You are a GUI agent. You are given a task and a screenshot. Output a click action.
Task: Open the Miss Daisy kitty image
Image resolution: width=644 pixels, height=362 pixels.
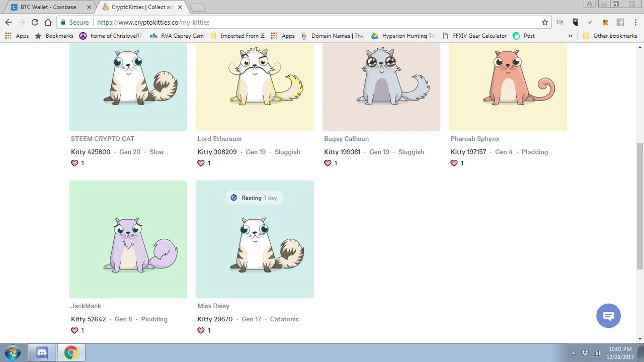255,239
